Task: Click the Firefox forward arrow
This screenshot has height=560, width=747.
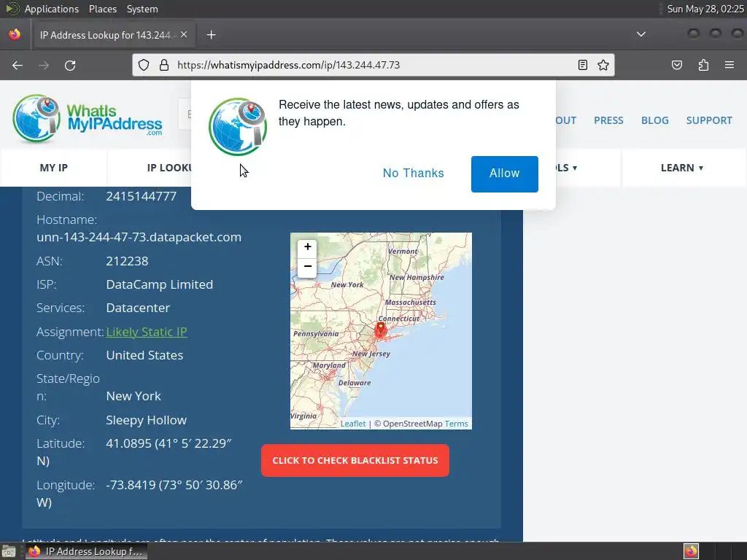Action: click(44, 65)
